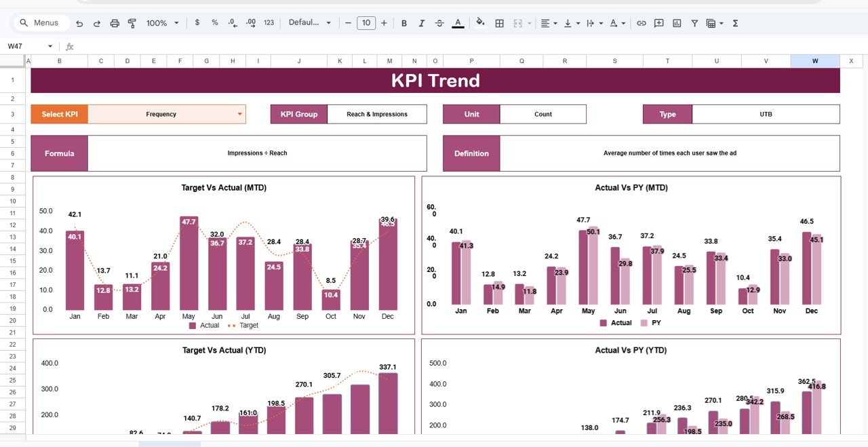
Task: Toggle bold formatting
Action: pyautogui.click(x=403, y=22)
